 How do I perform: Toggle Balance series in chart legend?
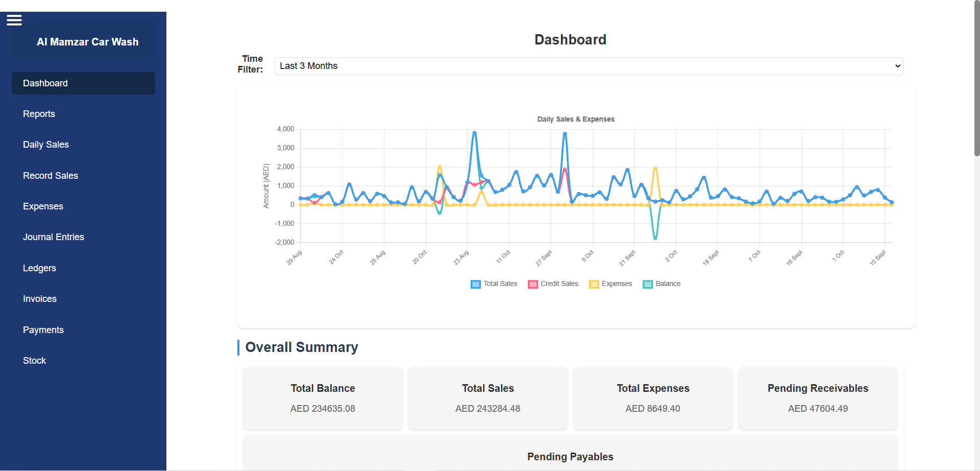point(648,284)
